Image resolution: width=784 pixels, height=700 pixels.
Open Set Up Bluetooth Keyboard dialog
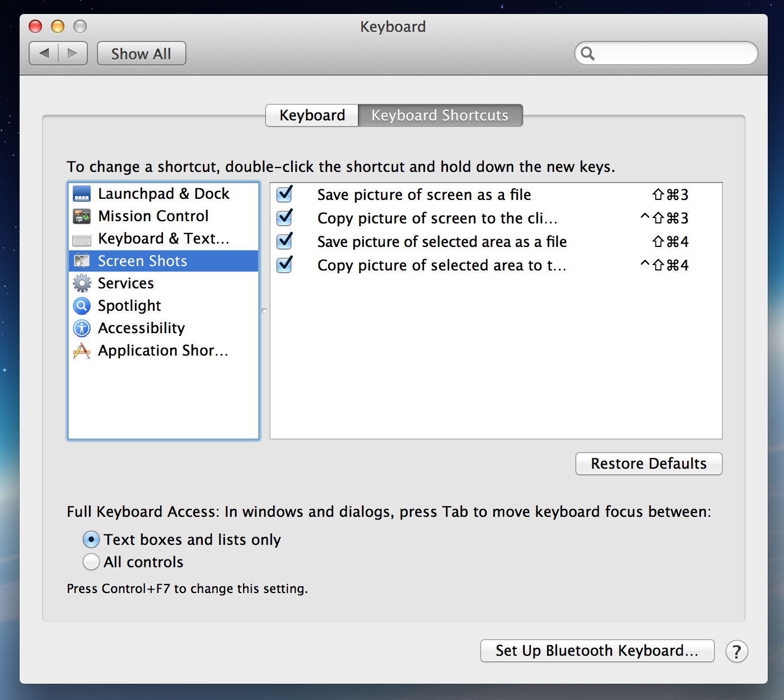[598, 651]
